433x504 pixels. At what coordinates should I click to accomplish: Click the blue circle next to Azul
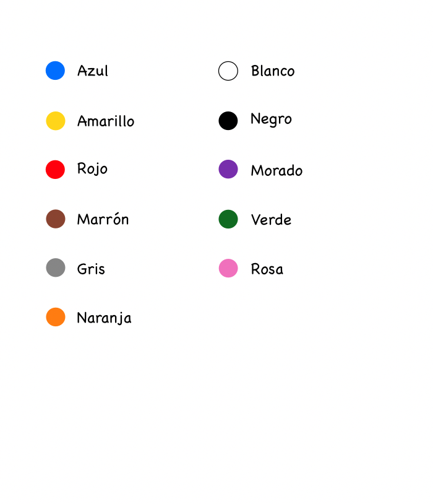pos(56,71)
